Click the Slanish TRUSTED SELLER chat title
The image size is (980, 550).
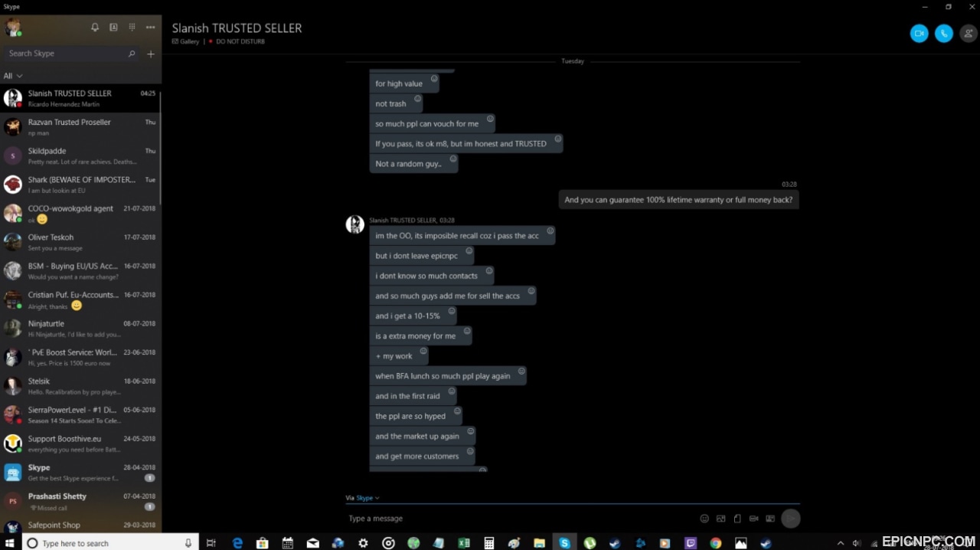click(237, 28)
